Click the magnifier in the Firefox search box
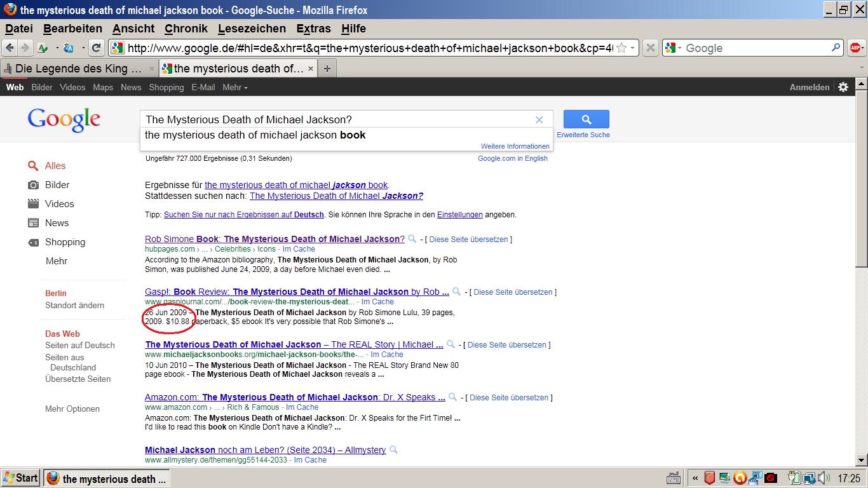Viewport: 868px width, 488px height. tap(836, 48)
